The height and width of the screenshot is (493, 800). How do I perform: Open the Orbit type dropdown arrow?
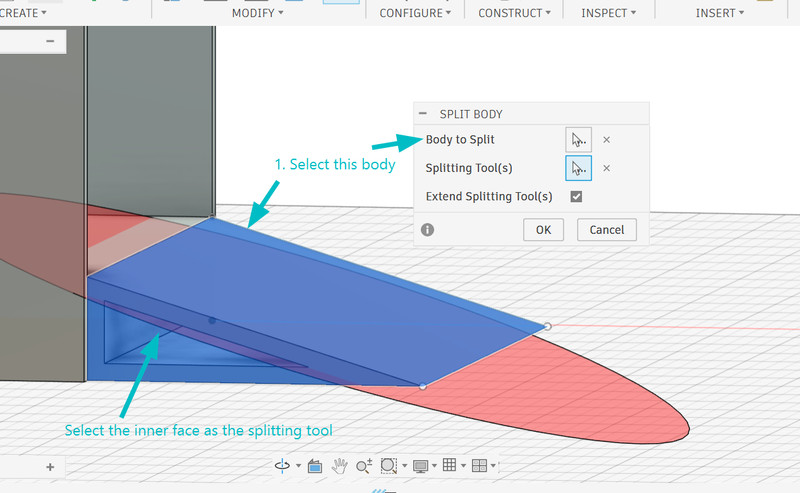(x=298, y=465)
